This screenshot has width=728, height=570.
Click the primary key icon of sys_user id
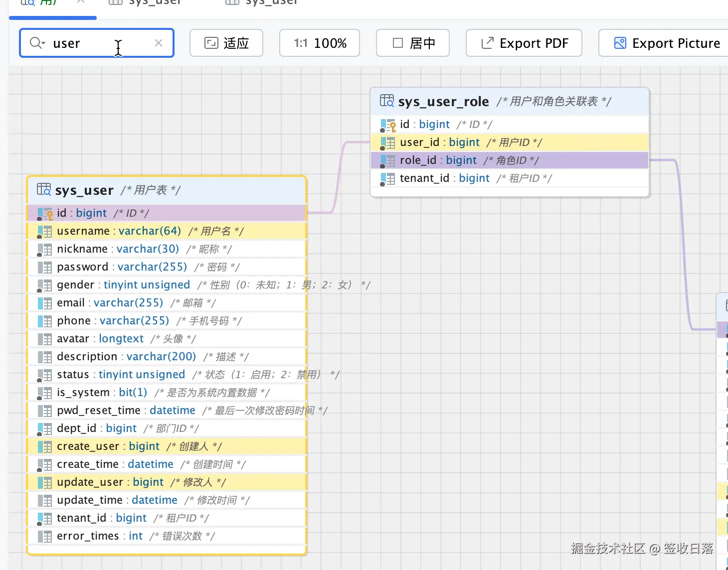45,214
